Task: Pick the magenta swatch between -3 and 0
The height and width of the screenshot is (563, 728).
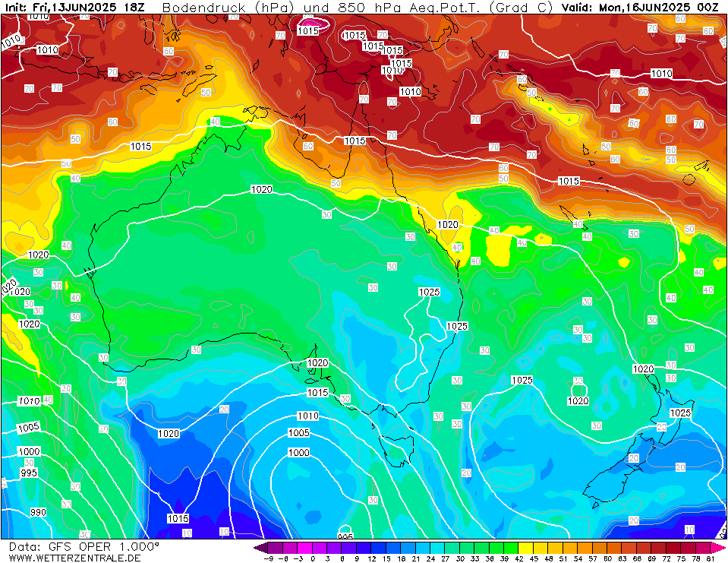Action: tap(304, 547)
